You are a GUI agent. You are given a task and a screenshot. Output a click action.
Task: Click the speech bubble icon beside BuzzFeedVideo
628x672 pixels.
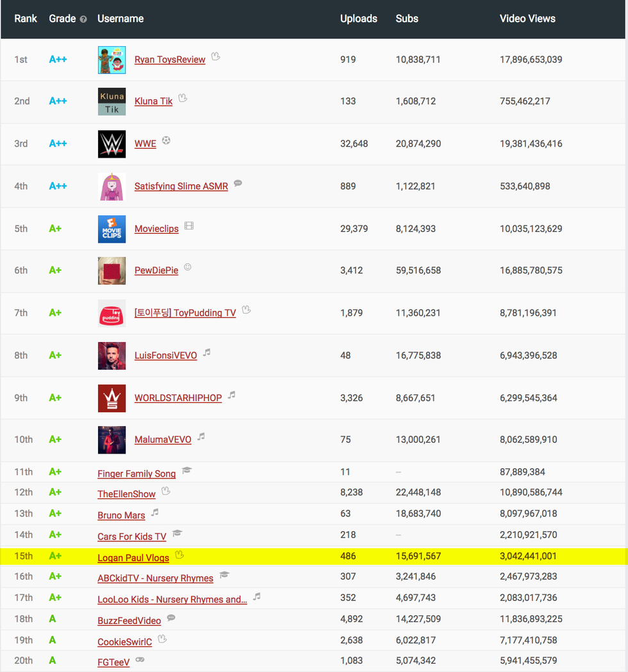point(171,618)
